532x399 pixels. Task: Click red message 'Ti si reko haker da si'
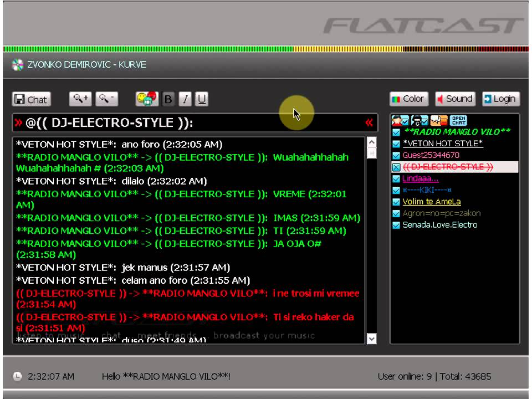(185, 323)
